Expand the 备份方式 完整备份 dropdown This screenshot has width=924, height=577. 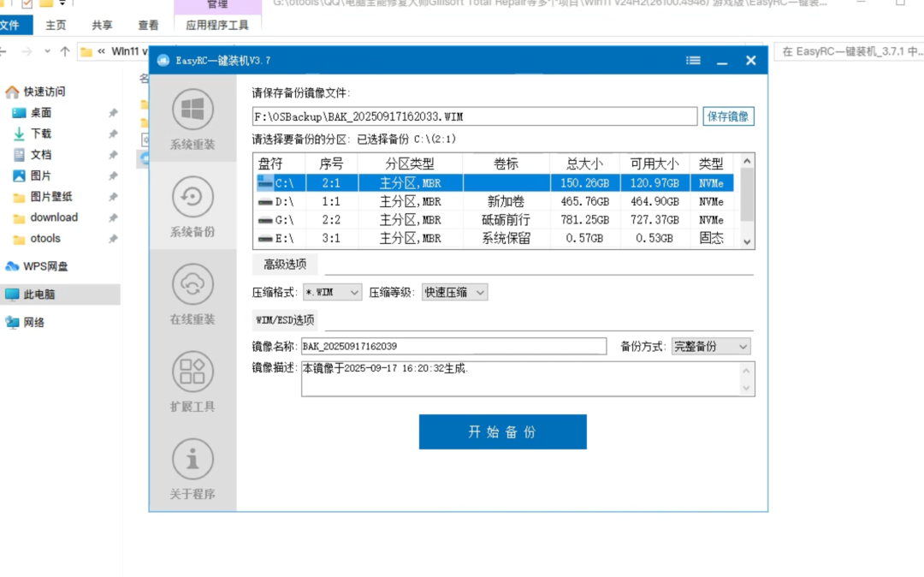point(711,347)
